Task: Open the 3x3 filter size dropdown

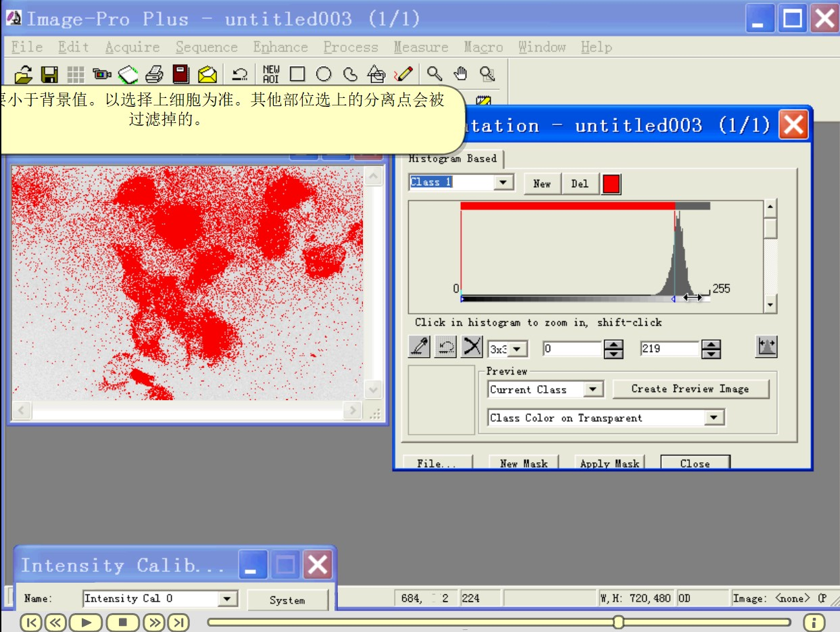Action: (518, 348)
